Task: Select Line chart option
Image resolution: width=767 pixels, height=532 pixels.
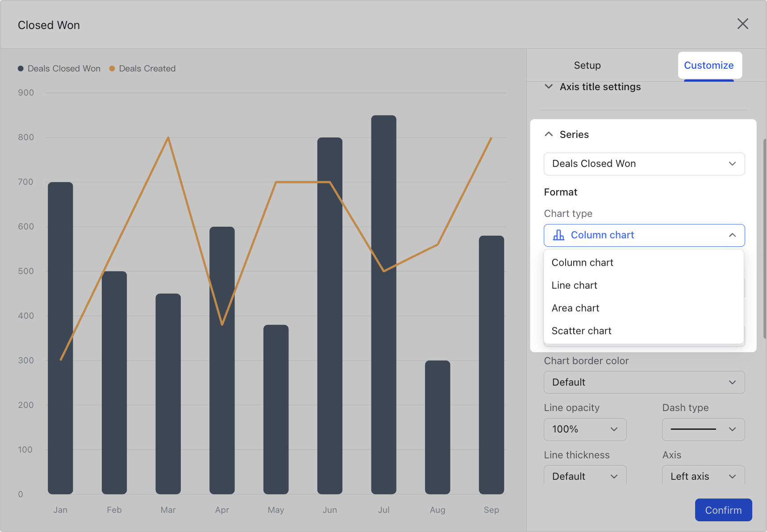Action: [x=644, y=285]
